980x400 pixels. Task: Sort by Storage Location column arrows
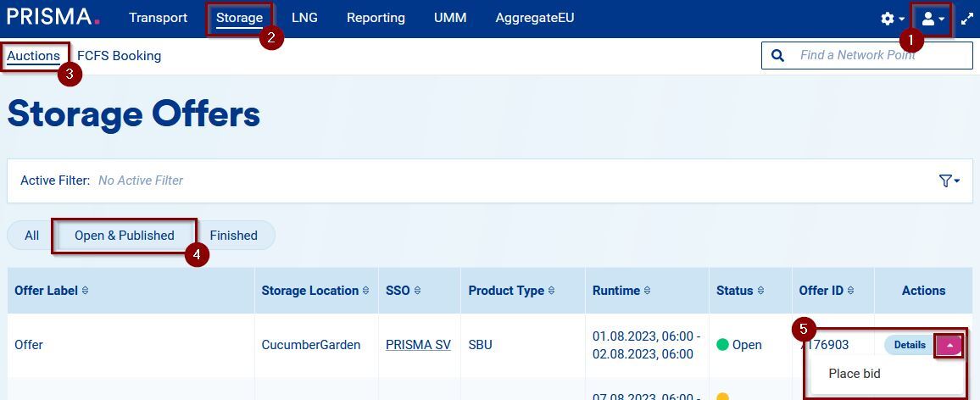click(365, 291)
